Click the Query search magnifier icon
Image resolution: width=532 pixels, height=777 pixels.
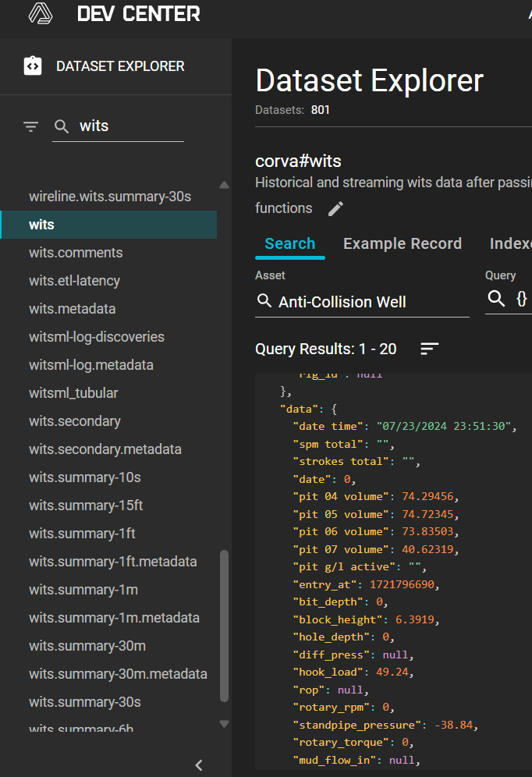(x=496, y=298)
